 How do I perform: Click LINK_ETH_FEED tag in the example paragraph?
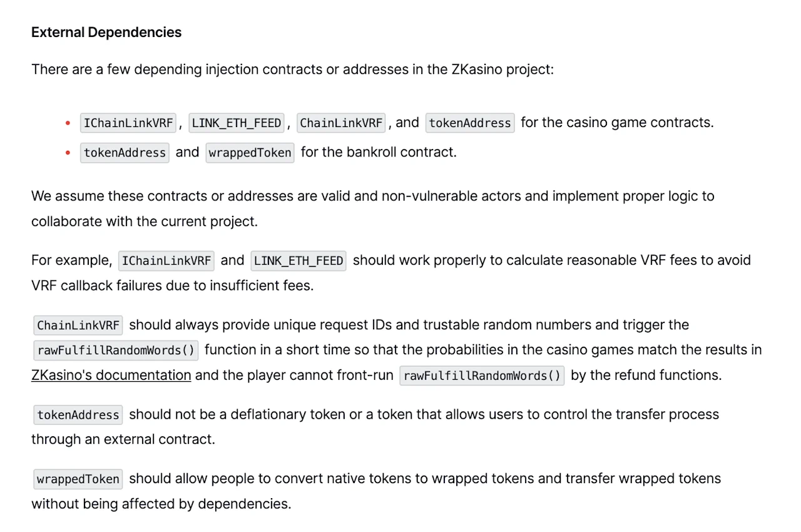pos(298,260)
